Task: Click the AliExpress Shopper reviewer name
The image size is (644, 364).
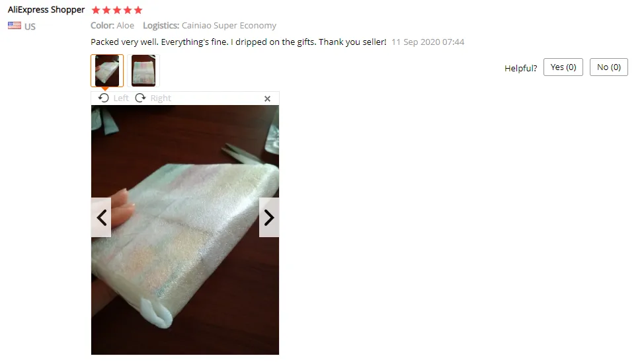Action: (x=46, y=10)
